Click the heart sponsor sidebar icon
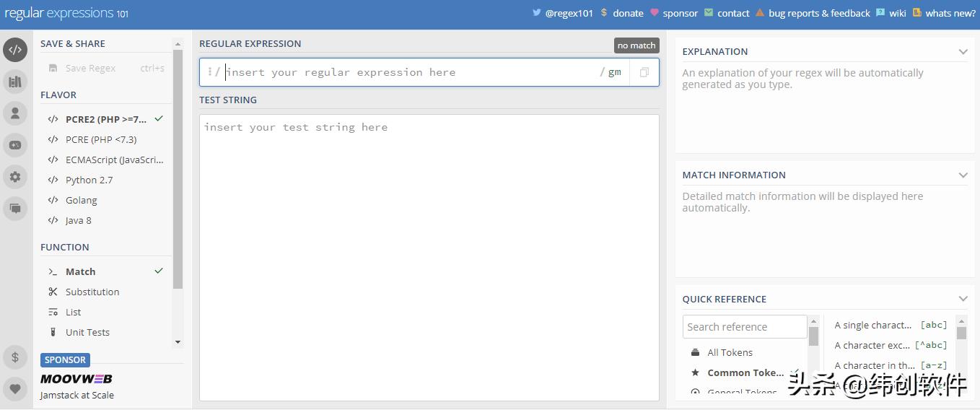 (x=15, y=389)
